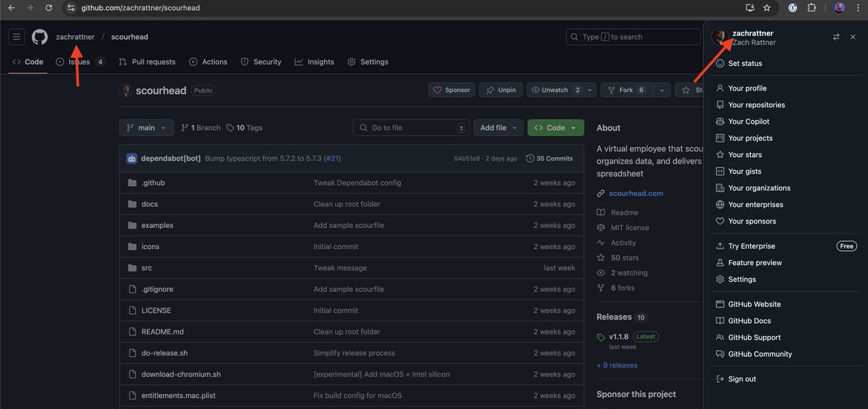The image size is (868, 409).
Task: Switch to the repository Settings tab
Action: point(368,62)
